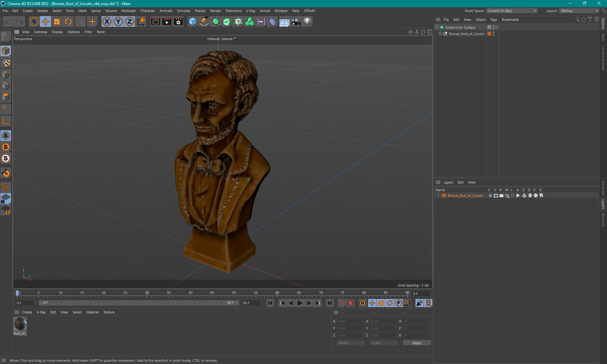Open the Node Space dropdown
The height and width of the screenshot is (364, 607).
point(512,11)
